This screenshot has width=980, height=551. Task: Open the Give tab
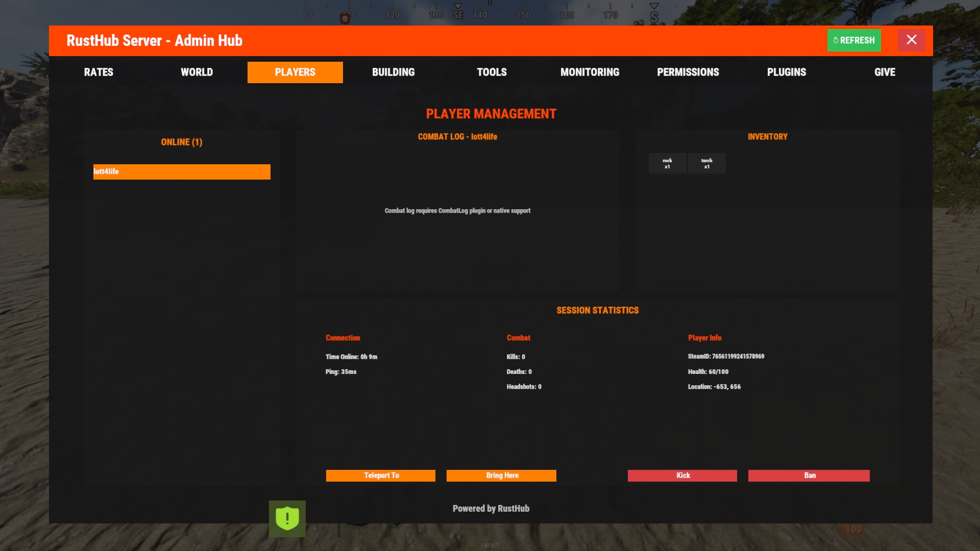(x=885, y=72)
